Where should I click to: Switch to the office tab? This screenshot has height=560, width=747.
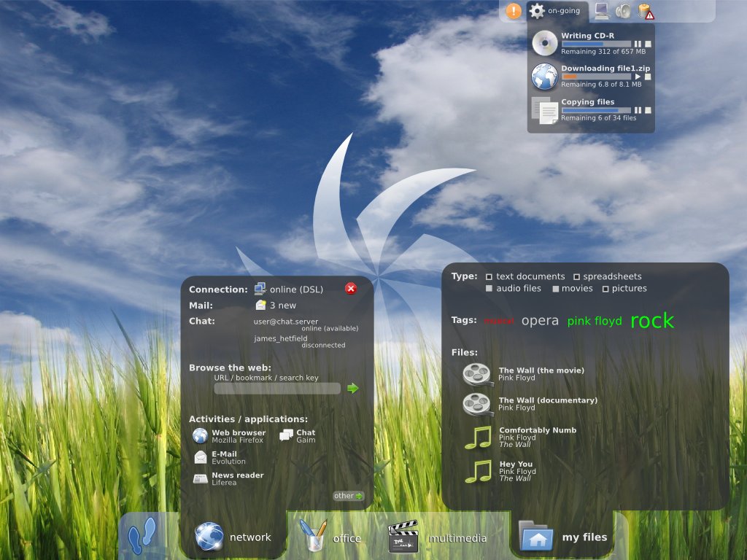point(330,538)
